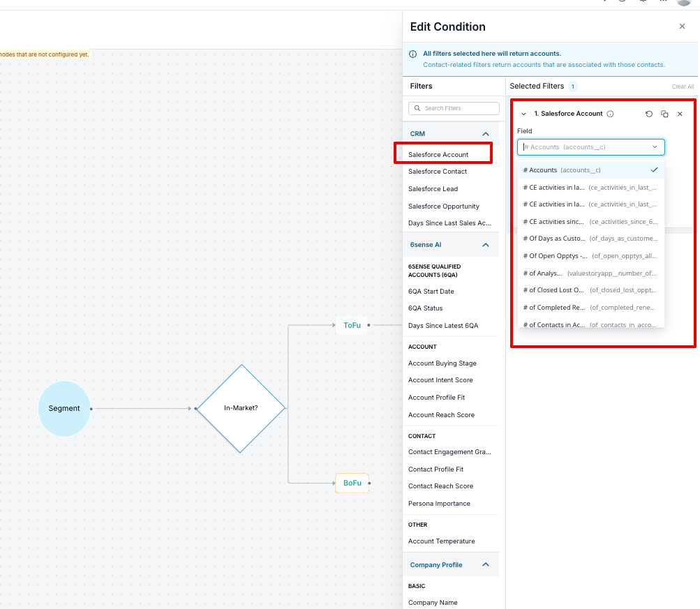Add the Contact Reach Score filter
The image size is (700, 609).
point(440,486)
